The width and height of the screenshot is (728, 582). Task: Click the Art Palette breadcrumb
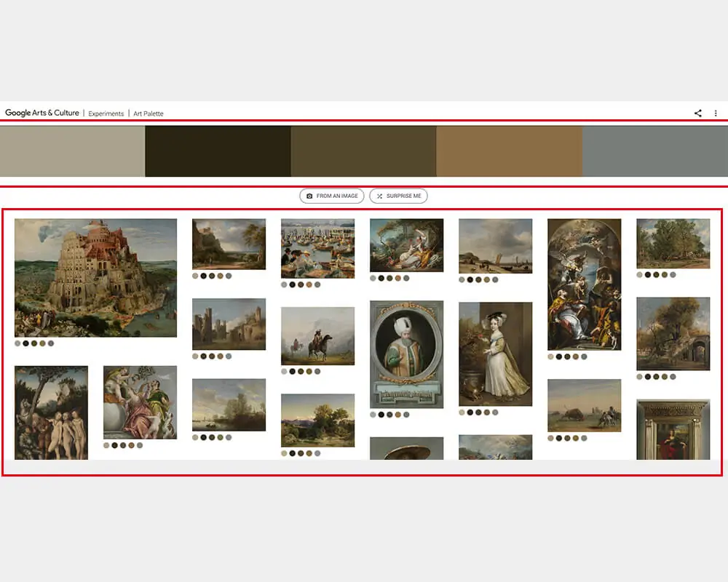click(x=148, y=113)
